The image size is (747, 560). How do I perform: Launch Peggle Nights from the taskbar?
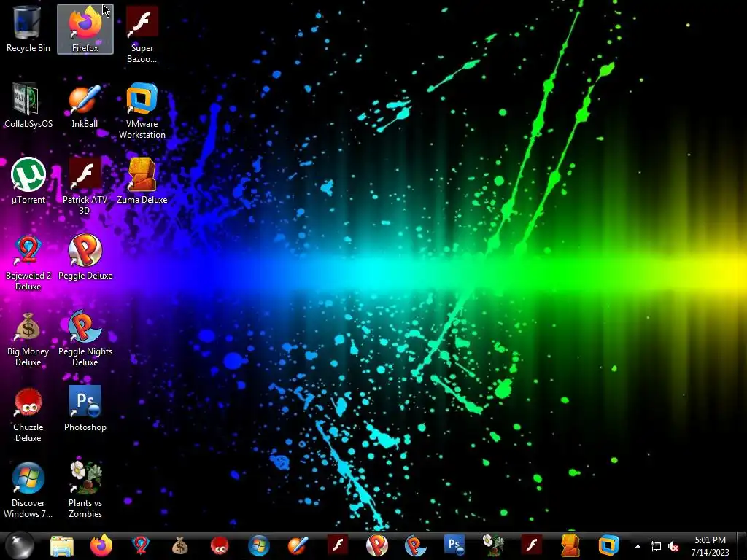pos(415,545)
